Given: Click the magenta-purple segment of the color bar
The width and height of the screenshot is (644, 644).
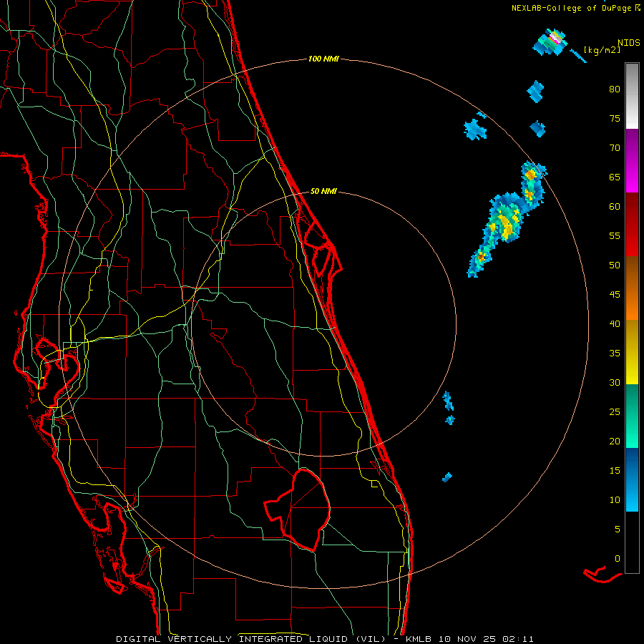Looking at the screenshot, I should point(632,161).
